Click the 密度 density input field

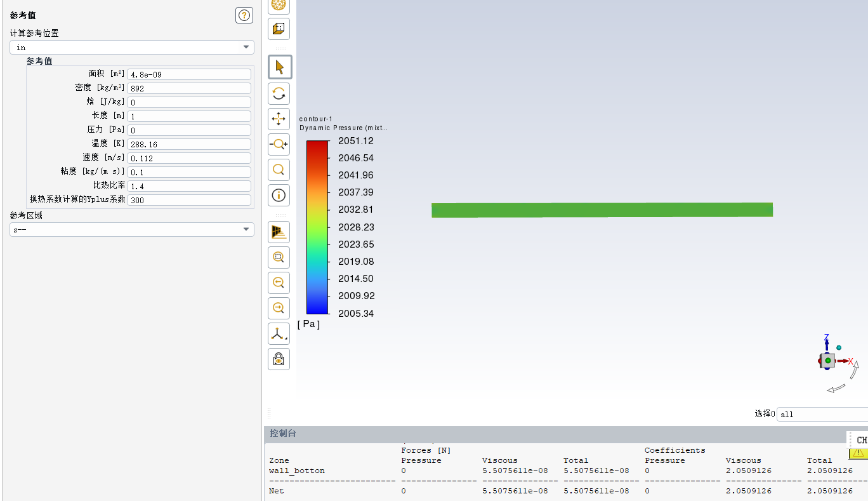pyautogui.click(x=189, y=88)
